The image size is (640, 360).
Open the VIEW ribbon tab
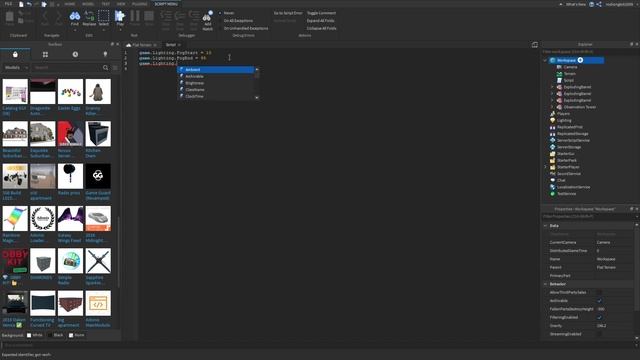pos(121,4)
